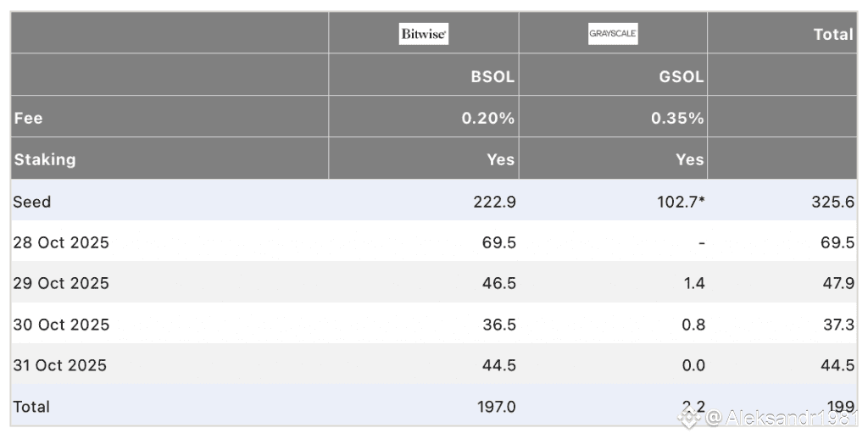Viewport: 868px width, 439px height.
Task: Click the Total column header
Action: click(833, 34)
